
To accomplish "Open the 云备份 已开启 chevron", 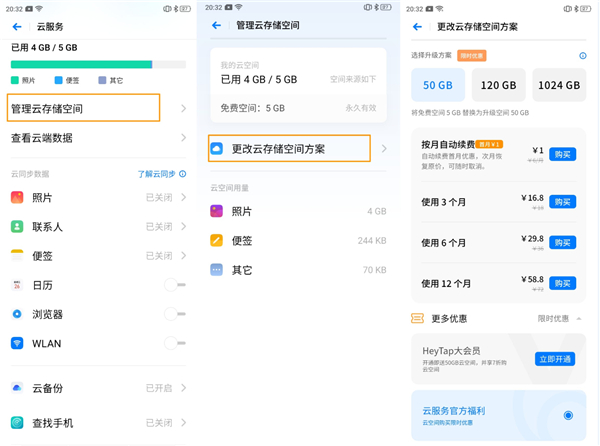I will click(184, 388).
